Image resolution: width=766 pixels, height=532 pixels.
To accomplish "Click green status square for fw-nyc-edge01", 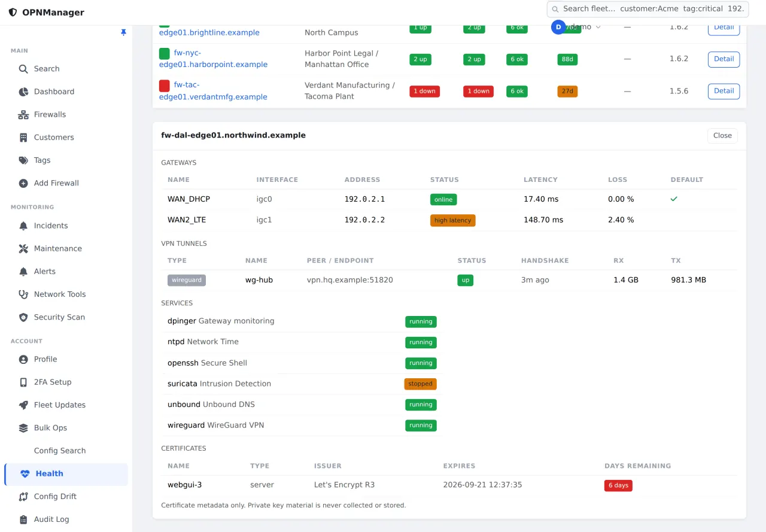I will point(164,53).
